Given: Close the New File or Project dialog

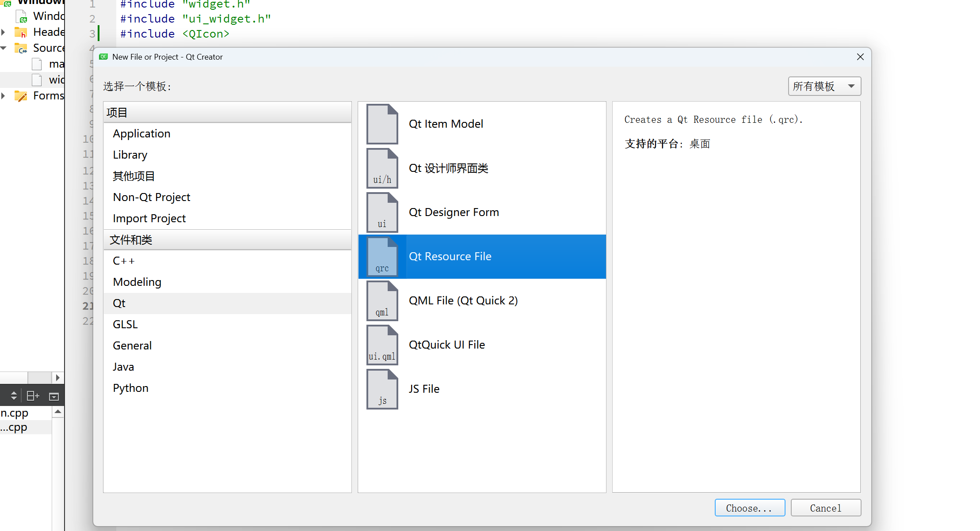Looking at the screenshot, I should [860, 57].
